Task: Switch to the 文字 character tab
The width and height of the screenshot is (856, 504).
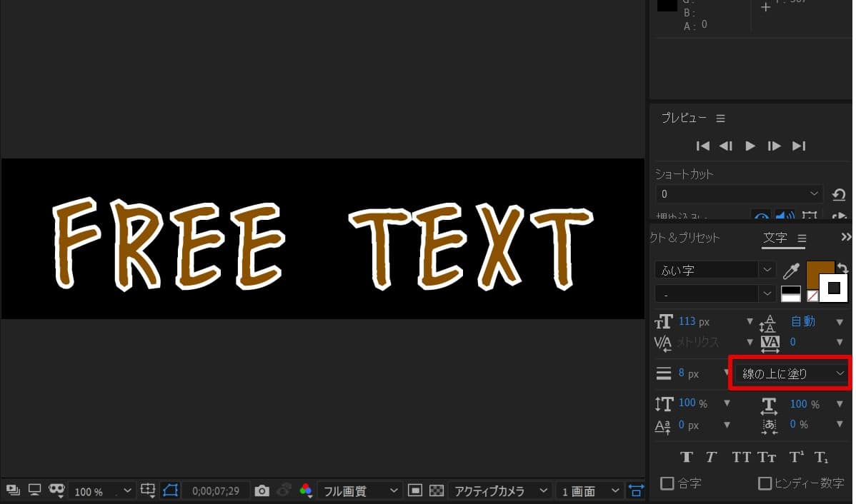Action: 775,238
